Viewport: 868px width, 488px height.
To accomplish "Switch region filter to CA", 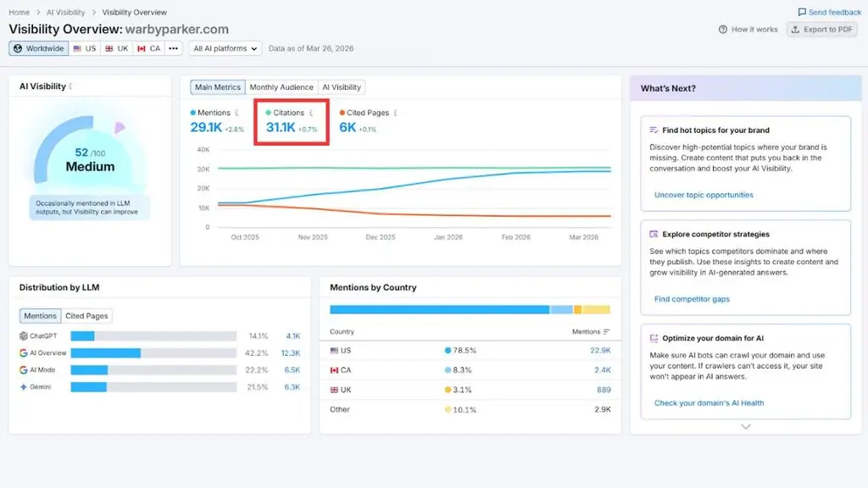I will point(149,48).
